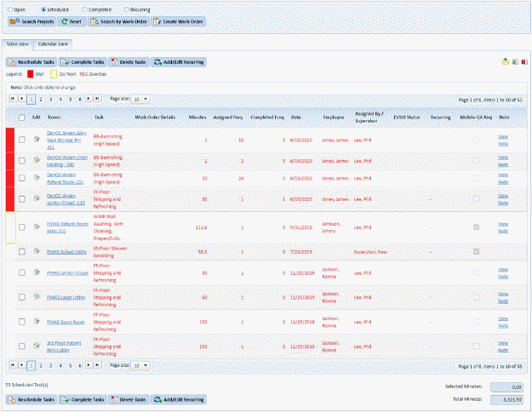Switch to the Calendar View tab
The height and width of the screenshot is (412, 532).
tap(53, 43)
